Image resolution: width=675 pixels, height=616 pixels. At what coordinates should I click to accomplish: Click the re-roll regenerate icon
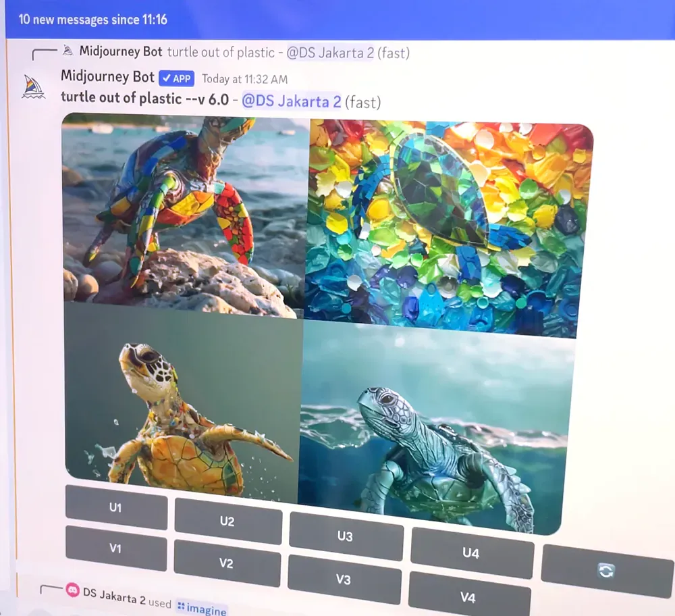[605, 569]
